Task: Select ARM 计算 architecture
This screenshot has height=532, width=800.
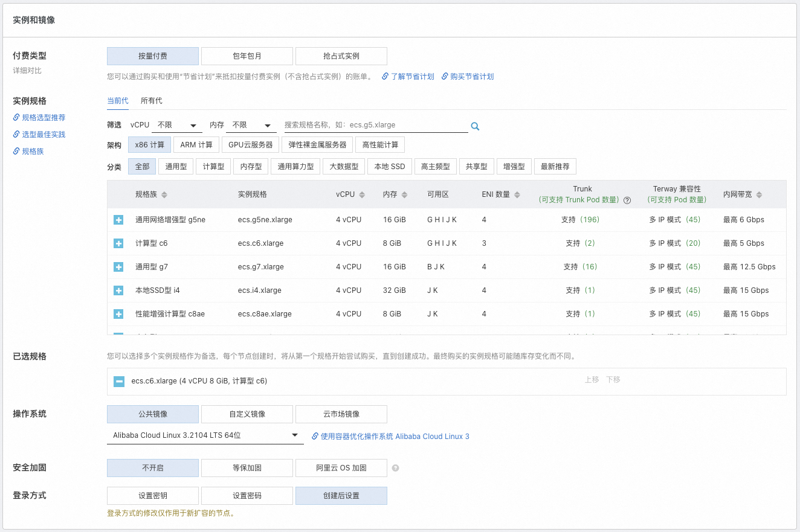Action: point(196,145)
